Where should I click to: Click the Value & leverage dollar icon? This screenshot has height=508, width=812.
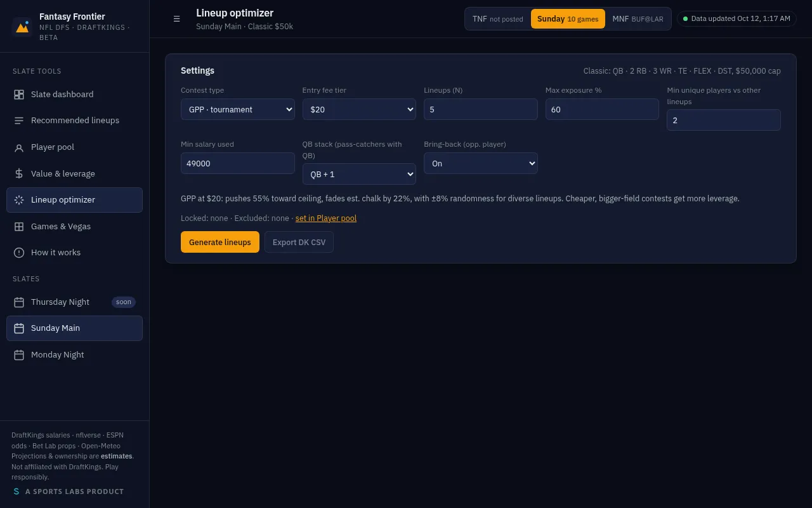(19, 174)
